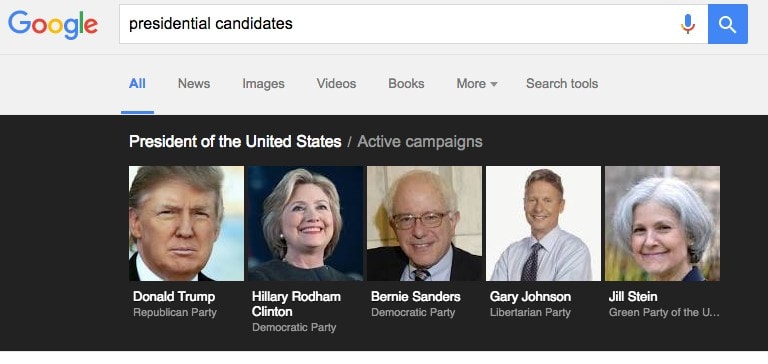Open the Books tab

tap(406, 84)
